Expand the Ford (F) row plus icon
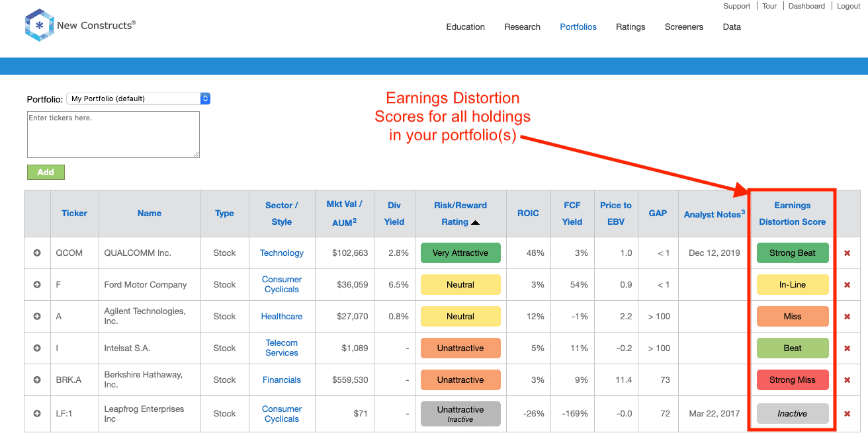Screen dimensions: 868x437 [37, 285]
